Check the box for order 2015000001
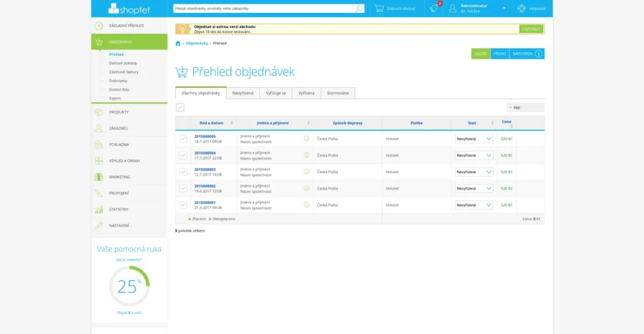The height and width of the screenshot is (334, 644). tap(182, 205)
